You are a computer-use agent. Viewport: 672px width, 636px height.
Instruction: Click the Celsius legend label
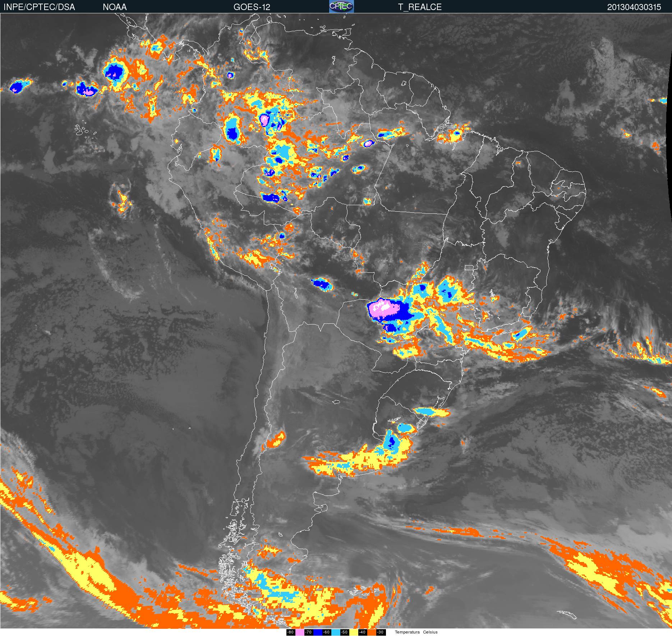click(x=430, y=632)
